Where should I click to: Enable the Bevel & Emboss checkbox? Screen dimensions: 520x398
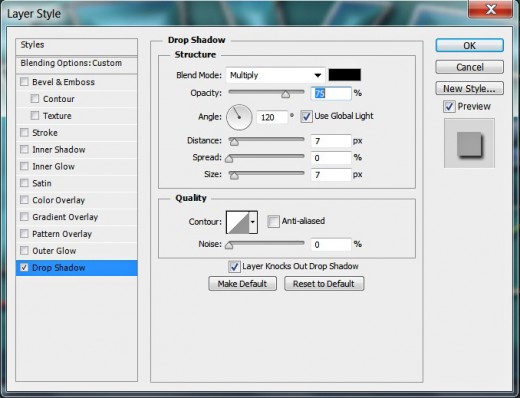click(24, 82)
